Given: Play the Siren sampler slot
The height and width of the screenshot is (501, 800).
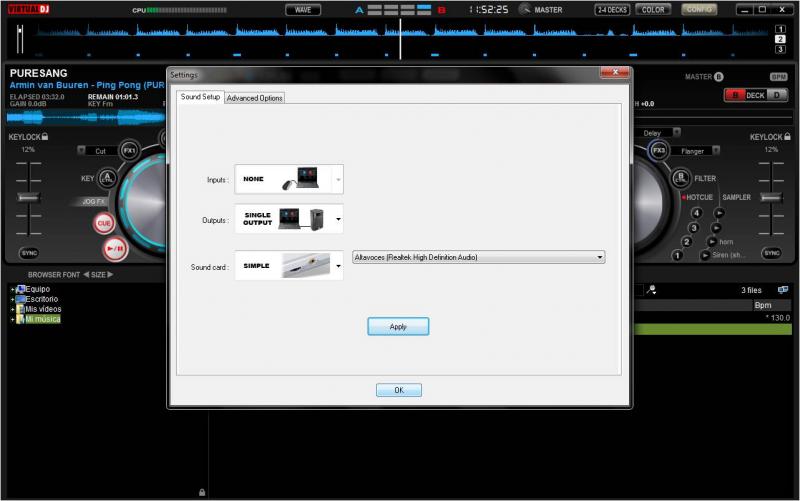Looking at the screenshot, I should tap(705, 255).
